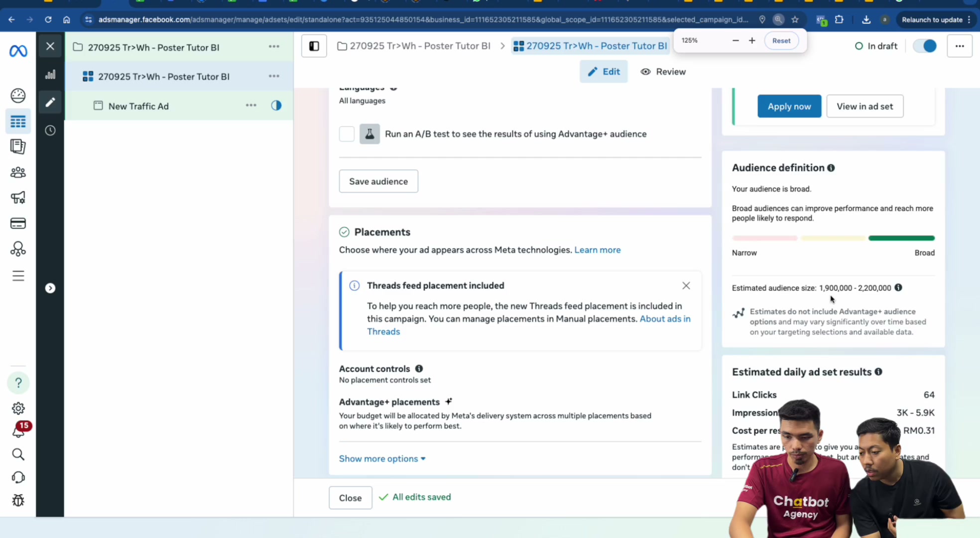Viewport: 980px width, 538px height.
Task: Open performance charts bar icon
Action: tap(50, 75)
